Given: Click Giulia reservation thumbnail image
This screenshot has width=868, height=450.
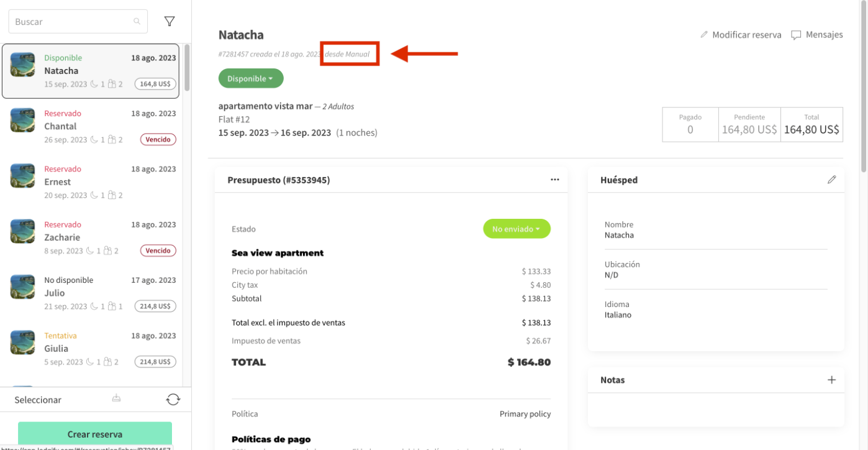Looking at the screenshot, I should point(22,342).
